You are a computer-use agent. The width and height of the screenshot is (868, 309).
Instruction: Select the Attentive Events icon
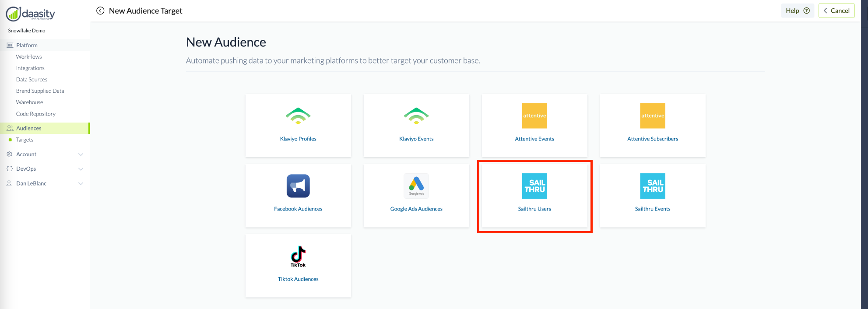534,116
